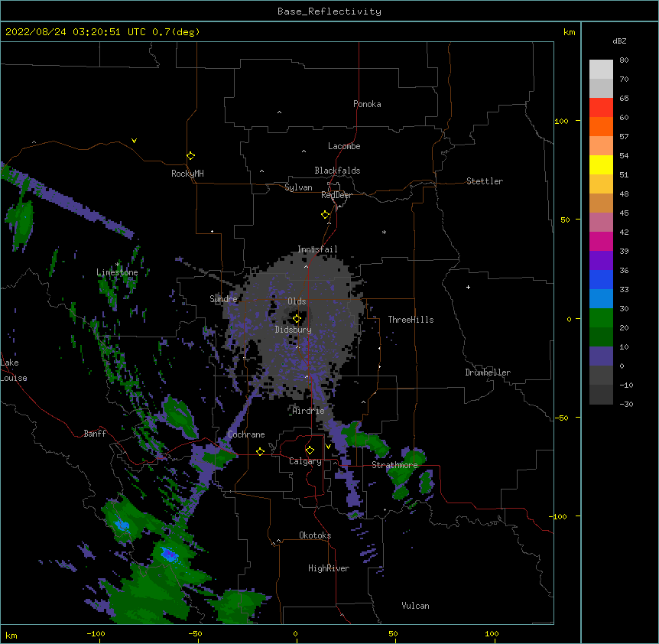Click the Cochrane label

click(x=246, y=434)
